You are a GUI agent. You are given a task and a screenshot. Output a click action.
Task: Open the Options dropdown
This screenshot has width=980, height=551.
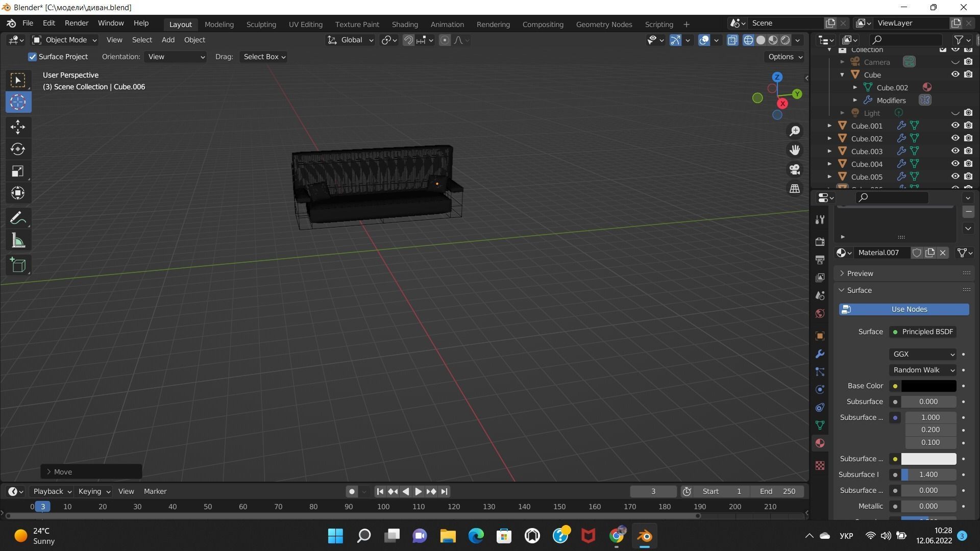tap(785, 57)
